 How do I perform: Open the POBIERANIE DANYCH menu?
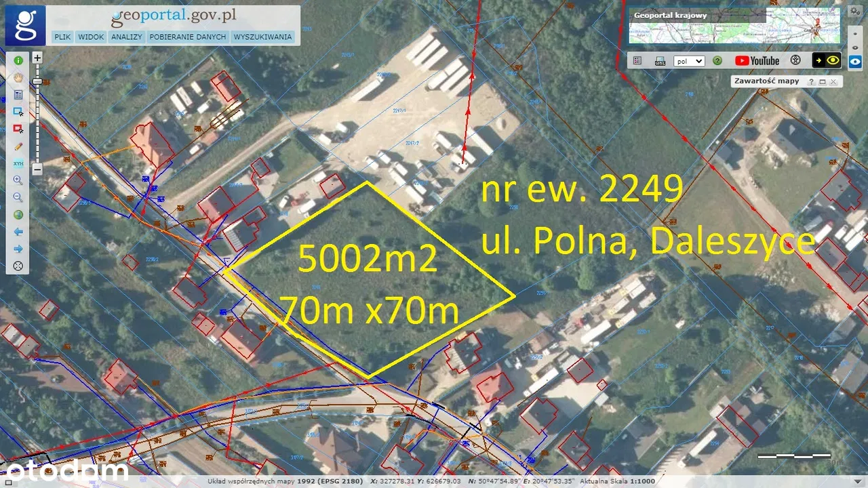pyautogui.click(x=188, y=37)
